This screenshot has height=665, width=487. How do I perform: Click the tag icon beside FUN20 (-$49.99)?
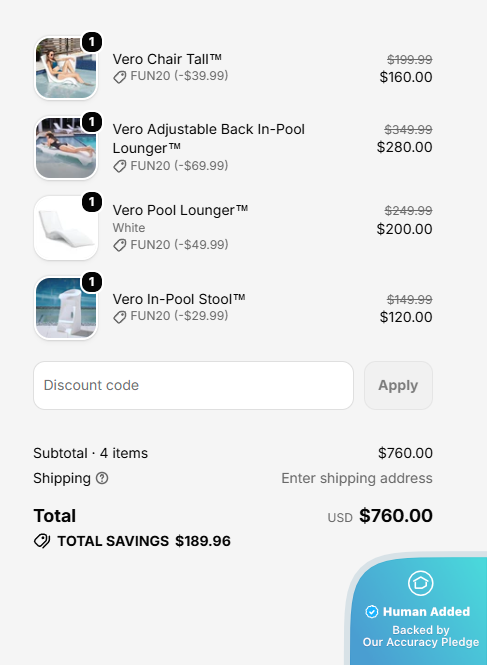(x=120, y=245)
